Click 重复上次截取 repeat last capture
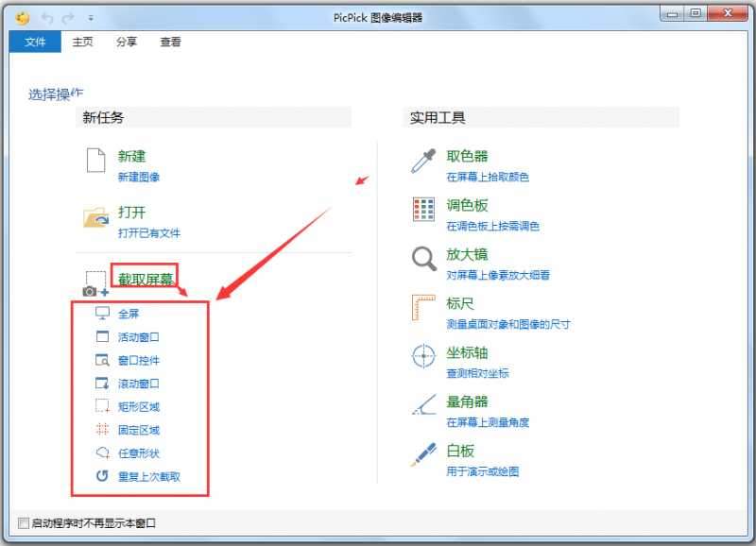 tap(148, 476)
